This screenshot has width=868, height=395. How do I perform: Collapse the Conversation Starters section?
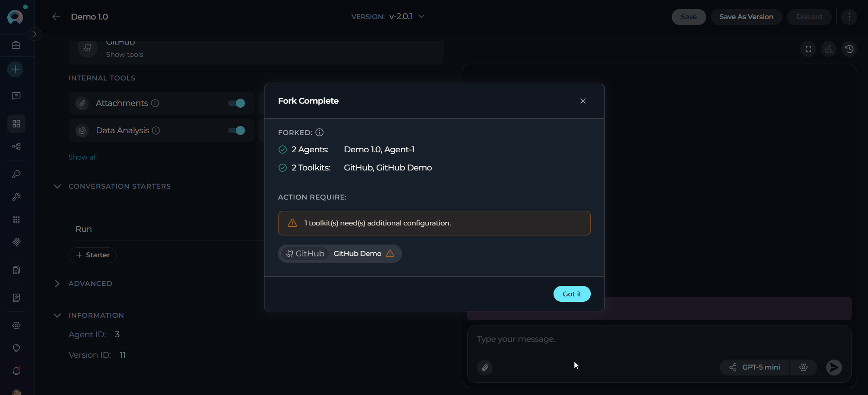point(57,186)
